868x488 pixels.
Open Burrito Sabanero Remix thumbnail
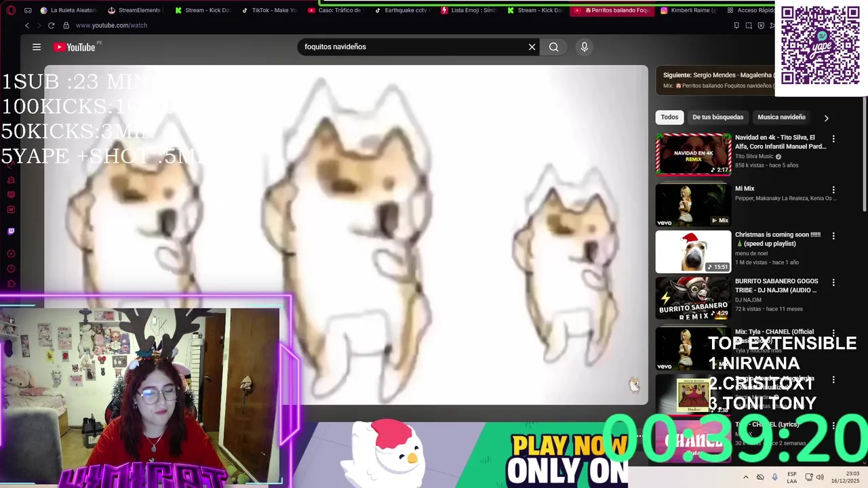tap(693, 298)
